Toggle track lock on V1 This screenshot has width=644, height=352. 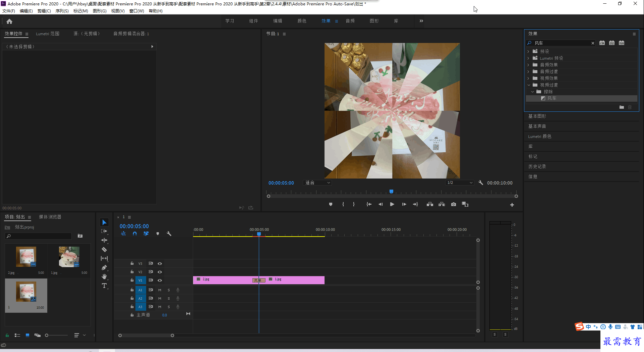[x=132, y=280]
